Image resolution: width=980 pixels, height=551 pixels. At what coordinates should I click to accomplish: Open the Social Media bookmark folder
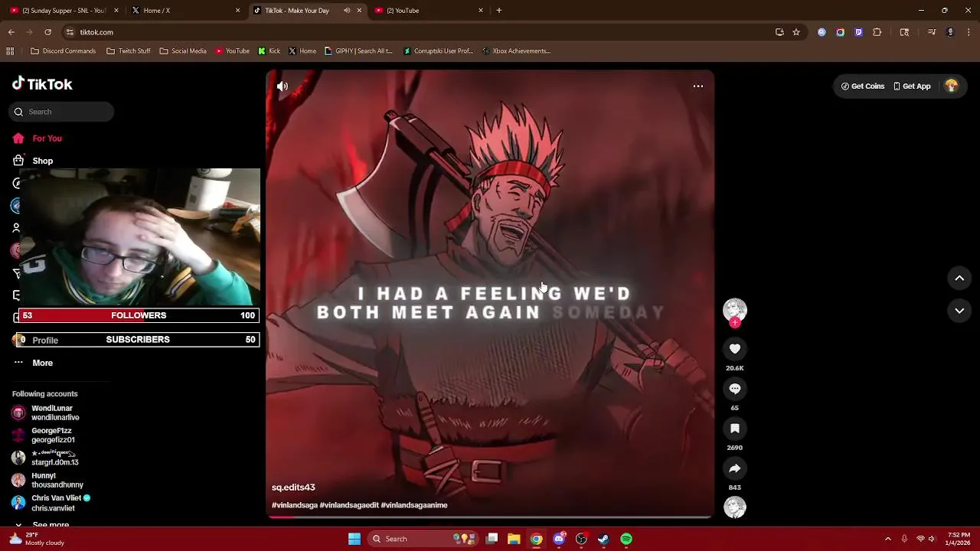point(183,51)
